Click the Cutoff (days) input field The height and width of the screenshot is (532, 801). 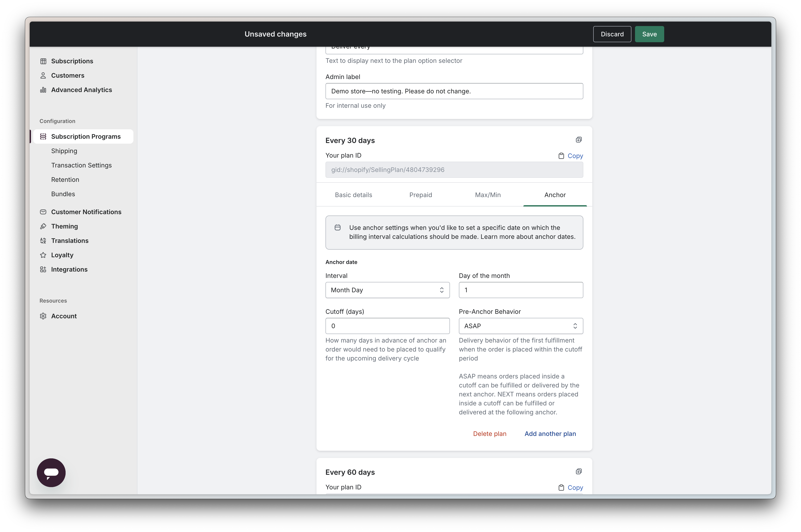(x=387, y=326)
